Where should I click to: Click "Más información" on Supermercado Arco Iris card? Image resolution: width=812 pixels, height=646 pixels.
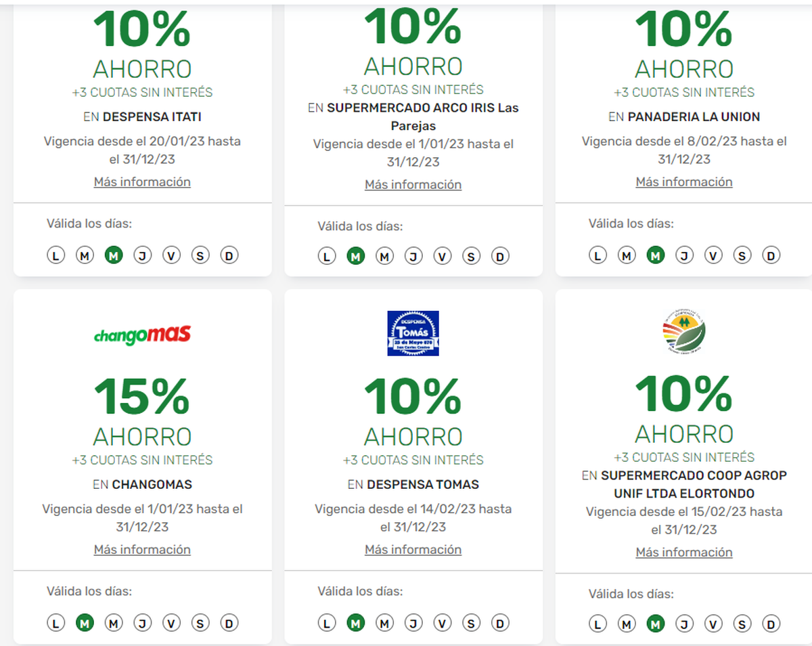click(413, 184)
